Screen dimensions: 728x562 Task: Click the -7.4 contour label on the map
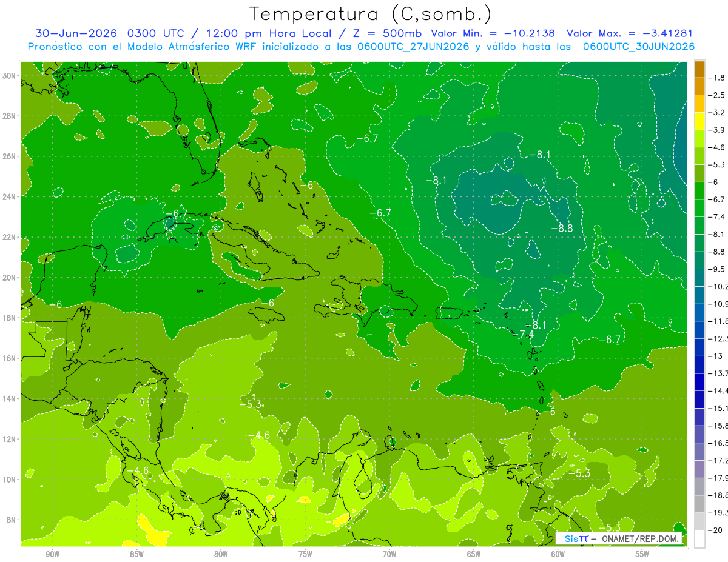pyautogui.click(x=522, y=335)
